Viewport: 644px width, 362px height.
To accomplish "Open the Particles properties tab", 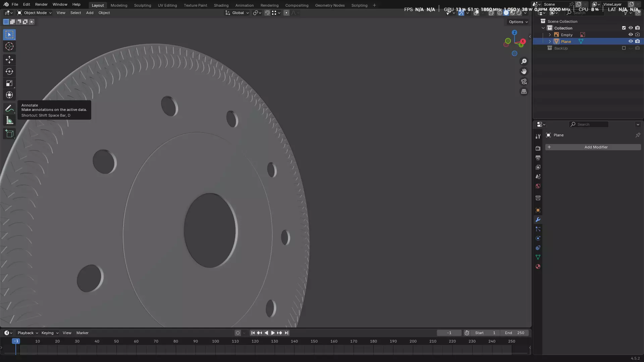I will [x=538, y=229].
